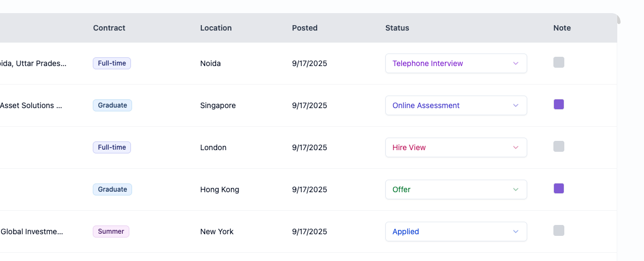The width and height of the screenshot is (644, 261).
Task: Select the Graduate badge in the Singapore row
Action: point(112,105)
